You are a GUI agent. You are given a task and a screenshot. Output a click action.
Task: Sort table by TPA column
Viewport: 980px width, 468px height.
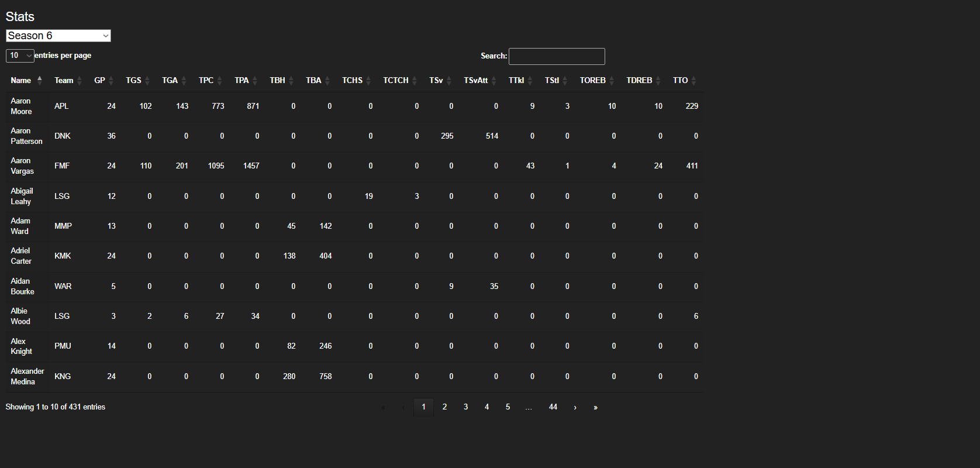[246, 80]
